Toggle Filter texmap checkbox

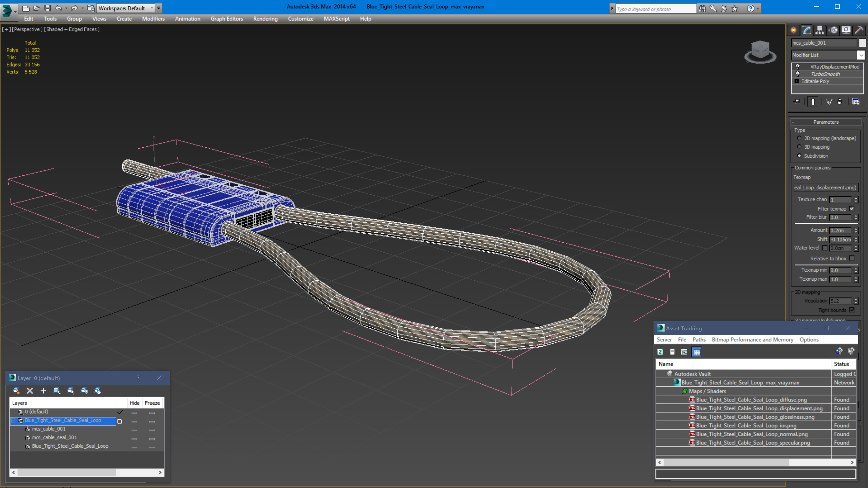point(852,209)
